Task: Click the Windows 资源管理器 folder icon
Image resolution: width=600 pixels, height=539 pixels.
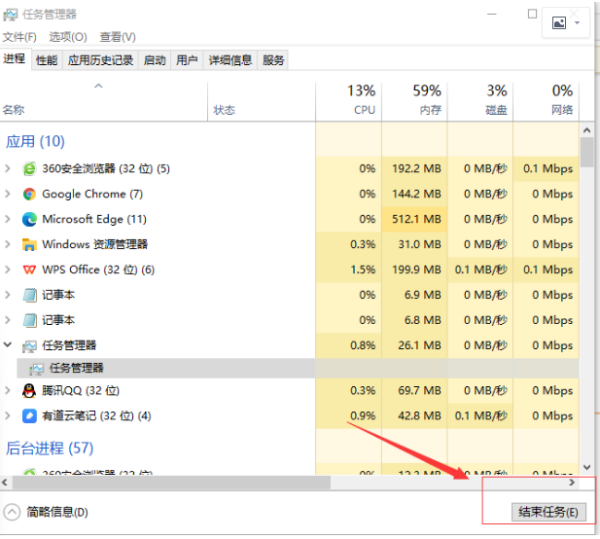Action: (29, 244)
